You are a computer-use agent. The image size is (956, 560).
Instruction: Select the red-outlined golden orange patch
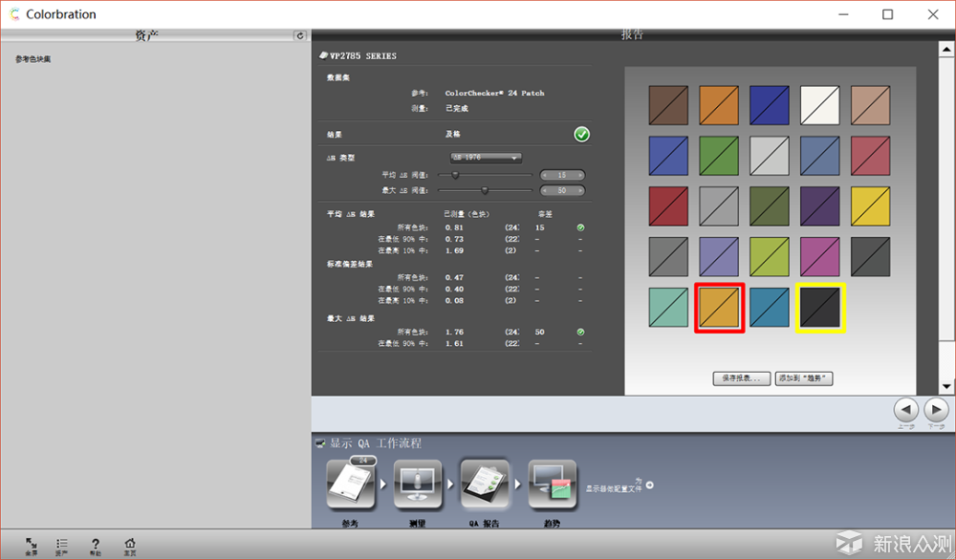click(720, 308)
